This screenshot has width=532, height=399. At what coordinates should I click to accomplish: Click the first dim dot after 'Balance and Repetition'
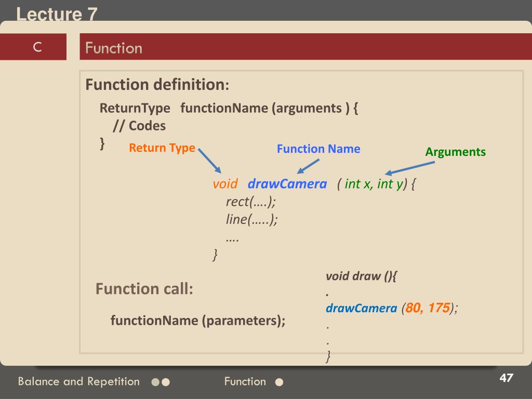(x=156, y=382)
